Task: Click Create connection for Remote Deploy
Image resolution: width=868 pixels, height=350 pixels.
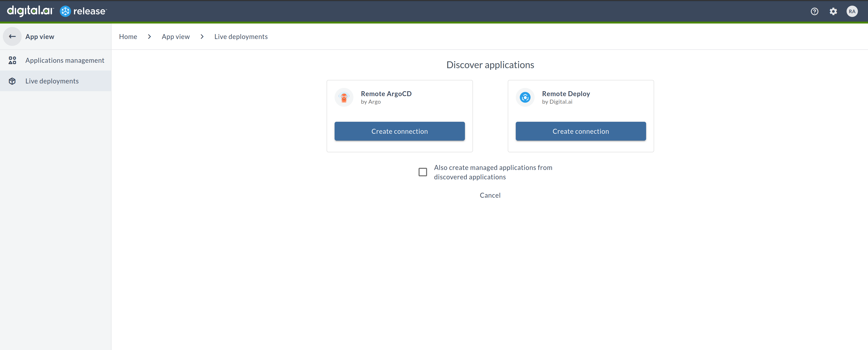Action: (581, 131)
